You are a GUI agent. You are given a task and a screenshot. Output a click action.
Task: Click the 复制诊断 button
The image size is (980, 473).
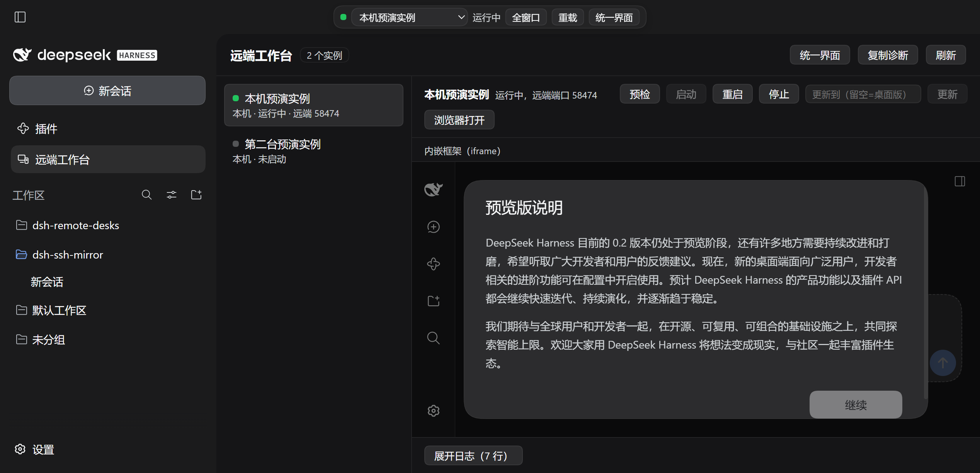click(x=888, y=55)
